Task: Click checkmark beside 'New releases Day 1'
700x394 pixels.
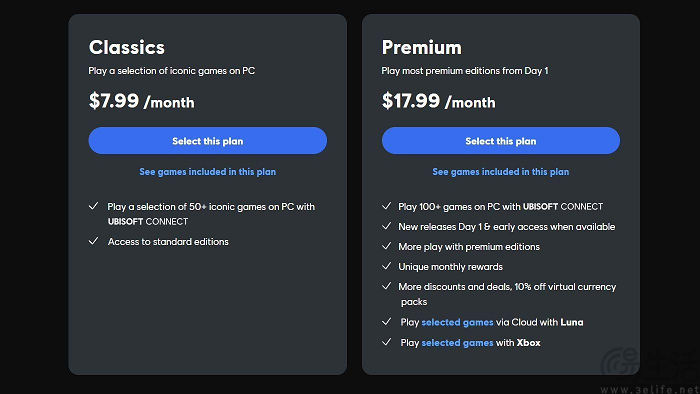Action: (x=387, y=226)
